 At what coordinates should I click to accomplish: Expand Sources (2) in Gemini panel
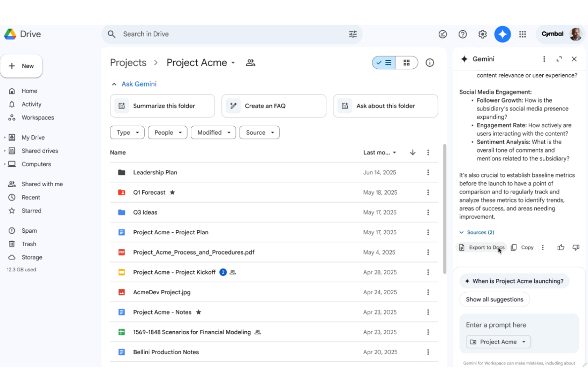point(477,232)
